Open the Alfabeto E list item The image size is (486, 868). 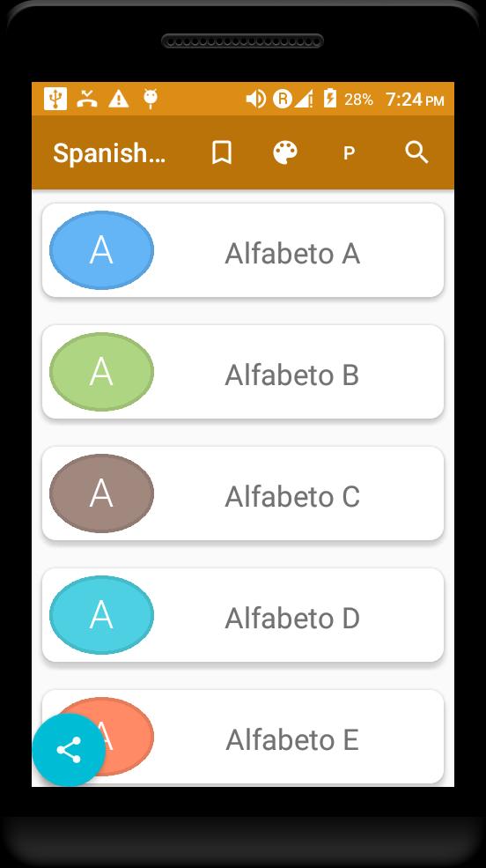click(243, 736)
